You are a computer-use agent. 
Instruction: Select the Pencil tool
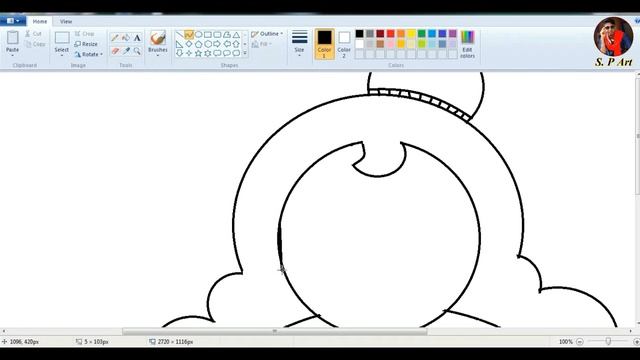(115, 38)
